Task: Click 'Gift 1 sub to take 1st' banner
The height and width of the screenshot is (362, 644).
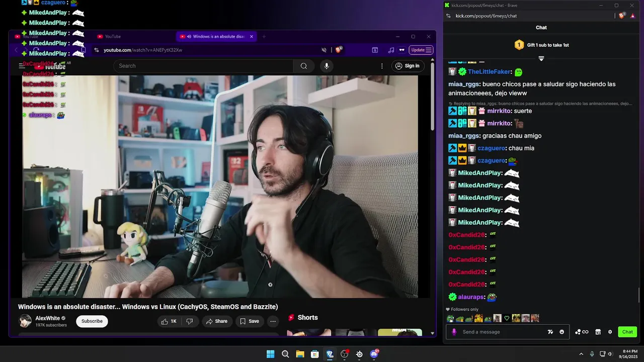Action: point(541,45)
